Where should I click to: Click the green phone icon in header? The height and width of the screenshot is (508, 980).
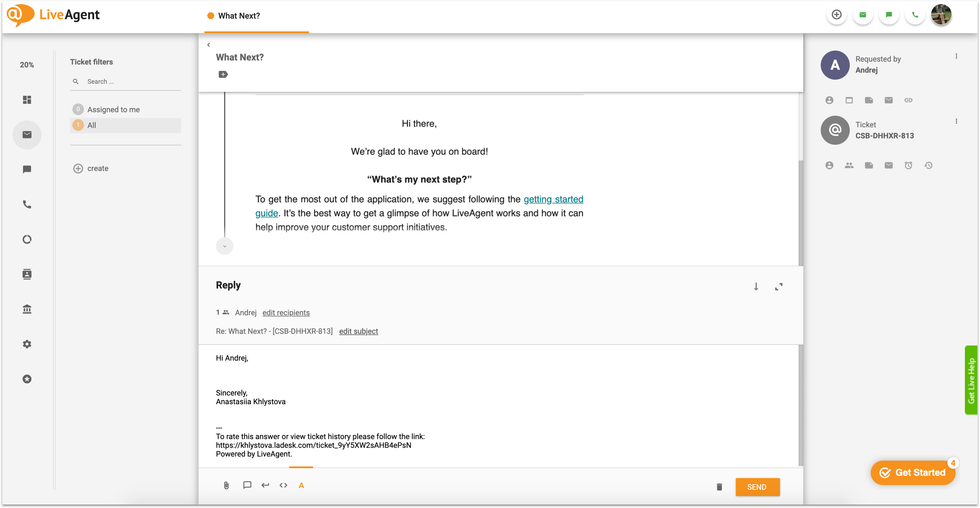915,15
